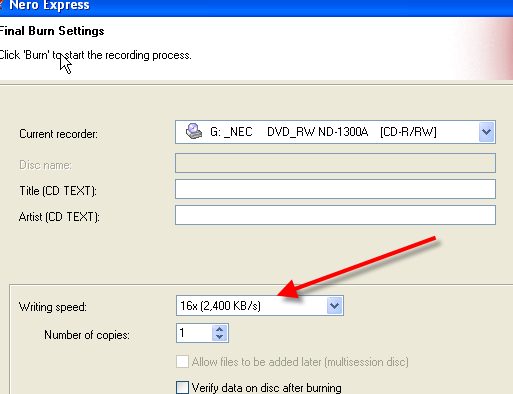Increase the Number of copies

tap(219, 329)
